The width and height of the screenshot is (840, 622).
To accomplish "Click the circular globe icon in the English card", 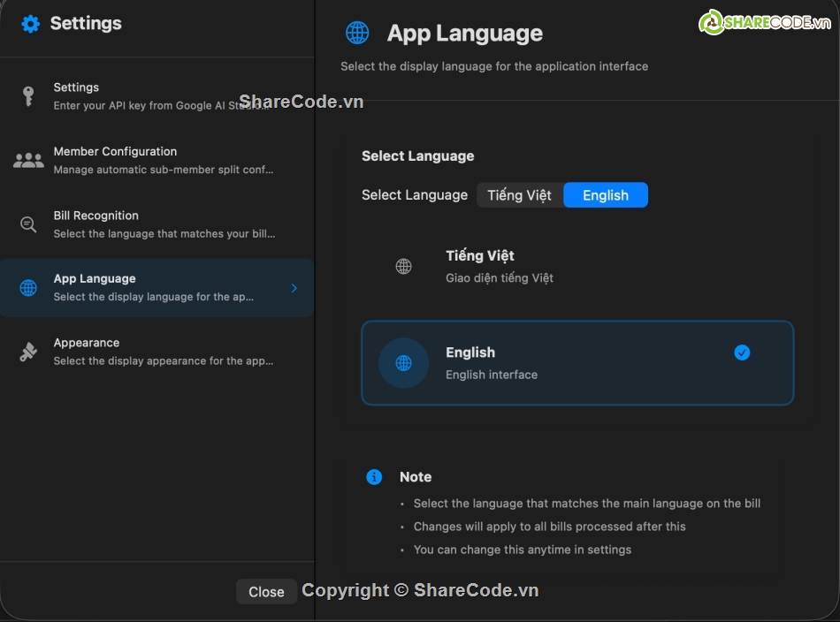I will point(403,363).
